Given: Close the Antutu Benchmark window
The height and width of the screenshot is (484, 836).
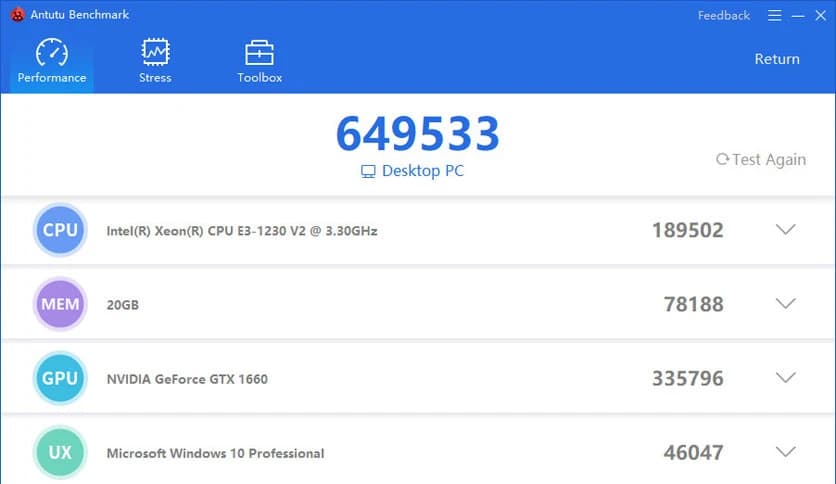Looking at the screenshot, I should (821, 15).
